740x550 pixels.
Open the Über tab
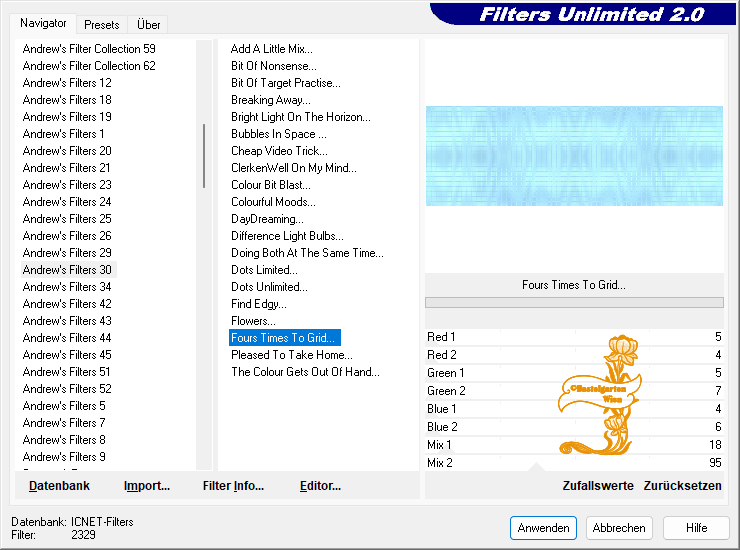[148, 25]
